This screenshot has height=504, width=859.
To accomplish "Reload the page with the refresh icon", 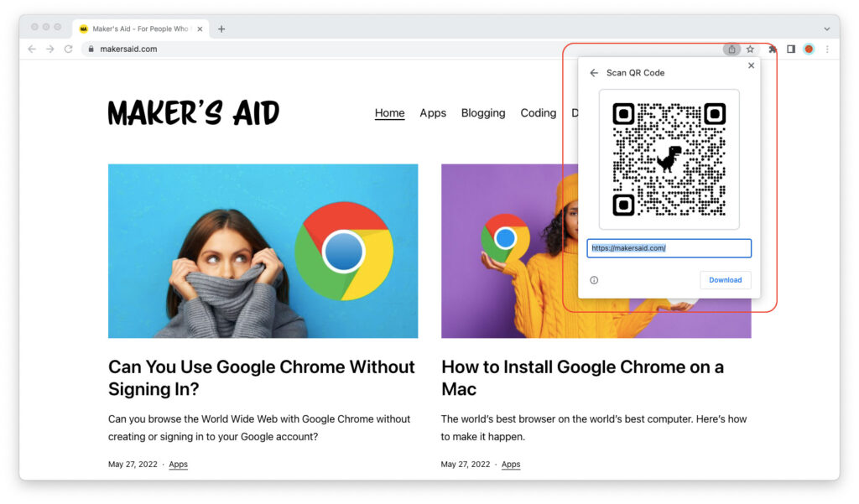I will [69, 49].
